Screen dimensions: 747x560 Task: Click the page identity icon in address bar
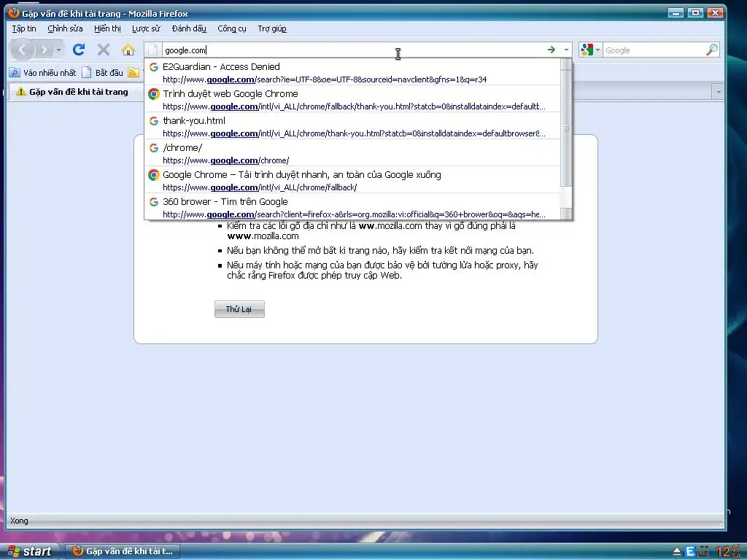tap(153, 50)
